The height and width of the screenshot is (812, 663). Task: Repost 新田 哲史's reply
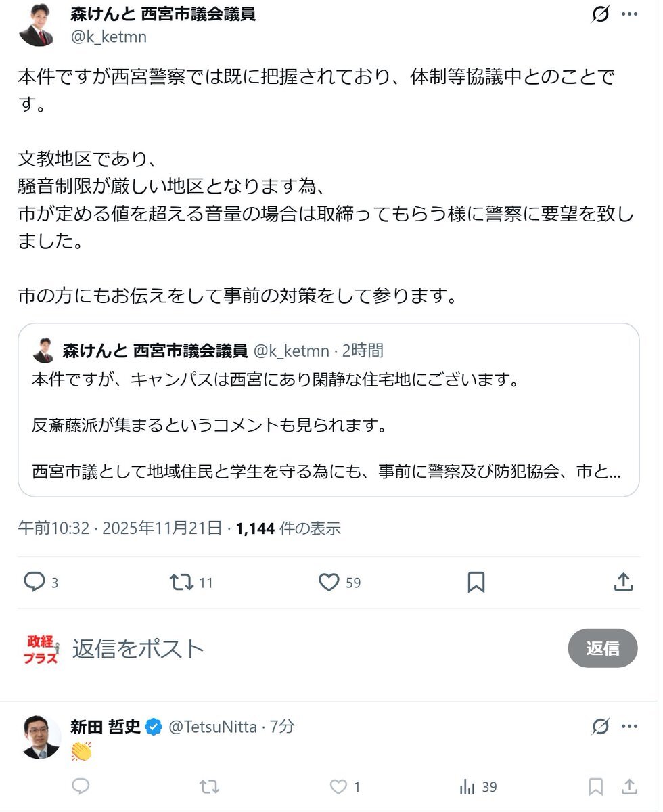(x=209, y=786)
